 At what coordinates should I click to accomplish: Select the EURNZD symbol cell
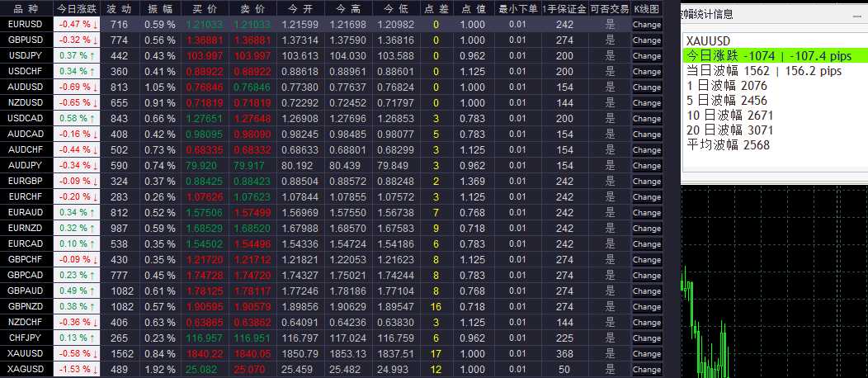tap(26, 228)
